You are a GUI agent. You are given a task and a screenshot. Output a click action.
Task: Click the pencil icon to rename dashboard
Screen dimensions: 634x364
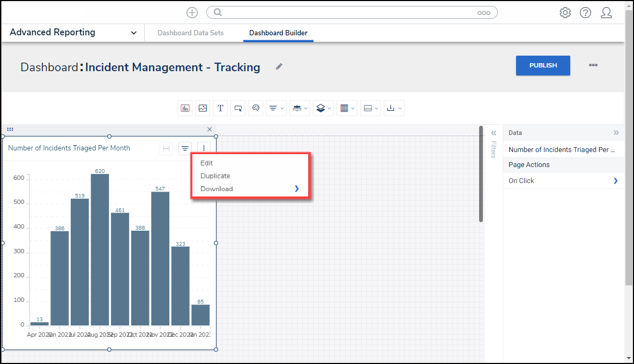point(279,67)
